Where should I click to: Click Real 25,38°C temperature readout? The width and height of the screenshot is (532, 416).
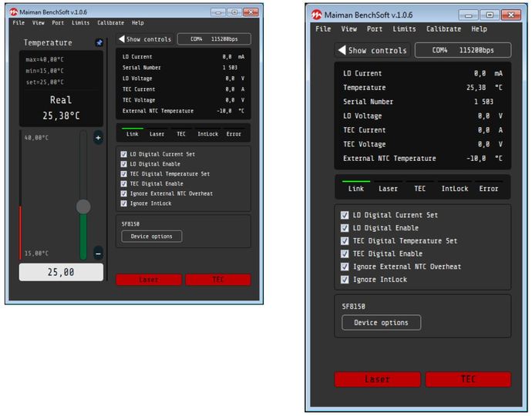(61, 108)
